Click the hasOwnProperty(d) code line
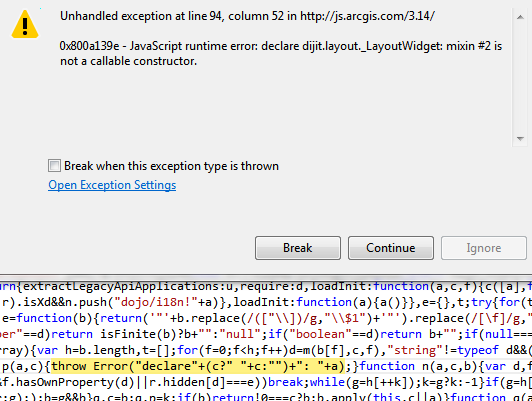Image resolution: width=532 pixels, height=401 pixels. pyautogui.click(x=266, y=382)
